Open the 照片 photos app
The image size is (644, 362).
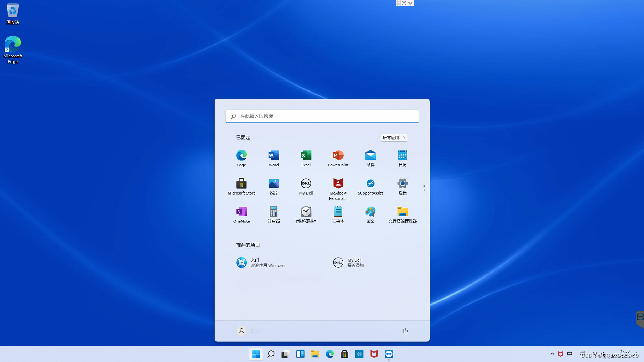[x=274, y=186]
